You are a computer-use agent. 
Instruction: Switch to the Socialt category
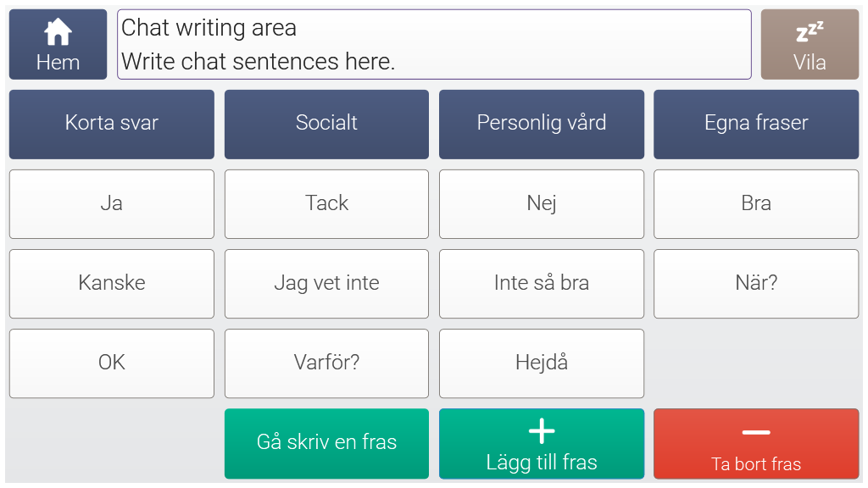[x=326, y=124]
